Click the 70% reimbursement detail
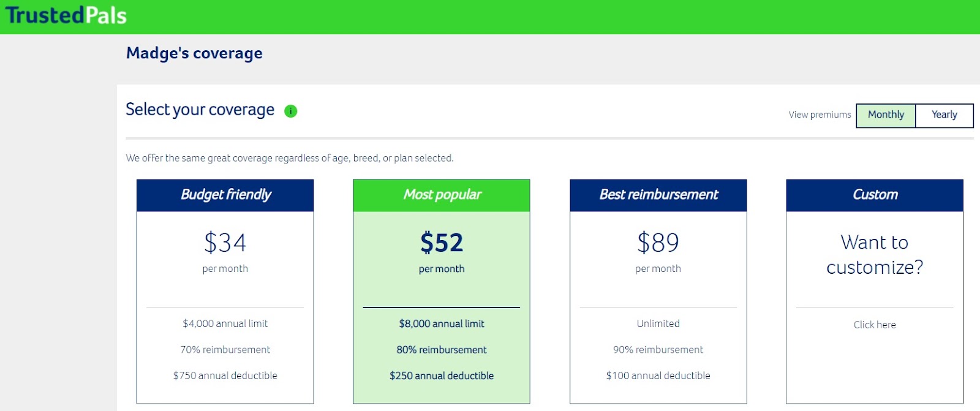The width and height of the screenshot is (980, 411). click(x=225, y=350)
